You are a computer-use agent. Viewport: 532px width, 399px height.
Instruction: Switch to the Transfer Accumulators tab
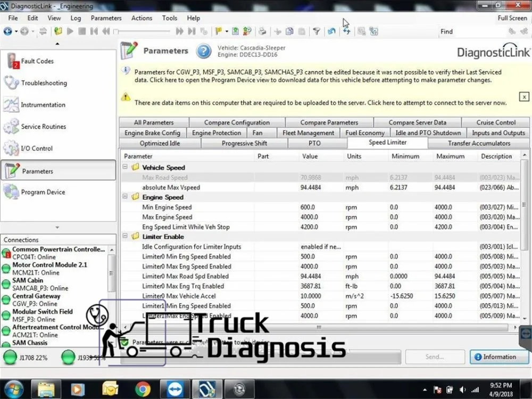(x=479, y=143)
